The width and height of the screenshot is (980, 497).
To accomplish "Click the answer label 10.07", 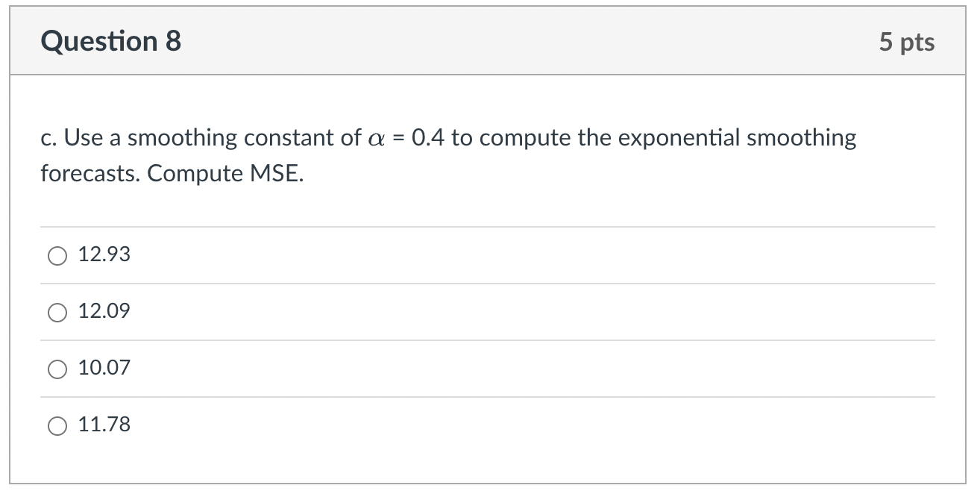I will click(104, 368).
